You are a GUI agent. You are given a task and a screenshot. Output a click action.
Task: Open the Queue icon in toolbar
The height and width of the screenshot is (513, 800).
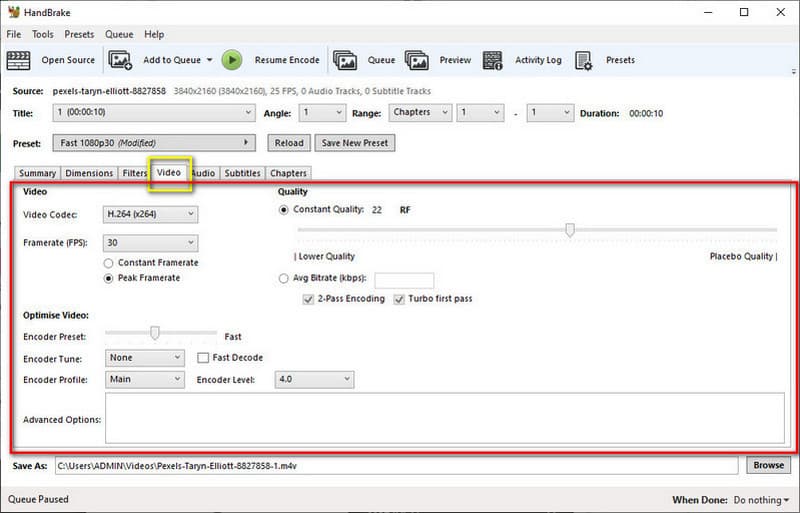[x=345, y=60]
